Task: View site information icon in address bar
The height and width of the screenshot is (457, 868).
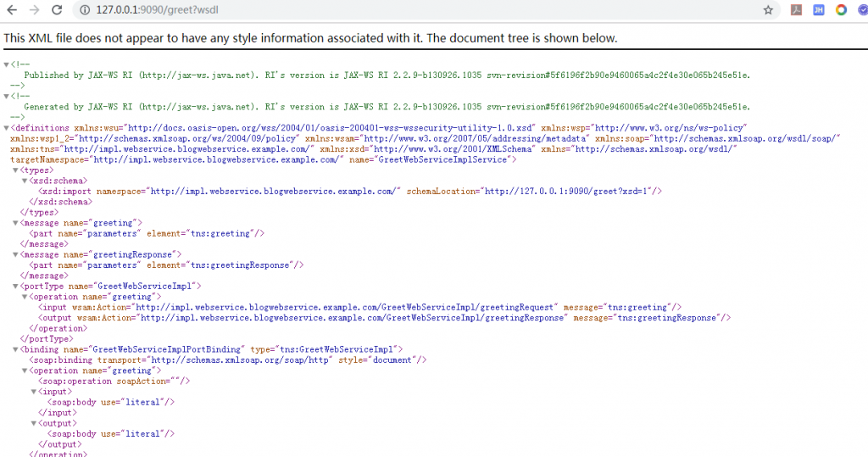Action: 85,10
